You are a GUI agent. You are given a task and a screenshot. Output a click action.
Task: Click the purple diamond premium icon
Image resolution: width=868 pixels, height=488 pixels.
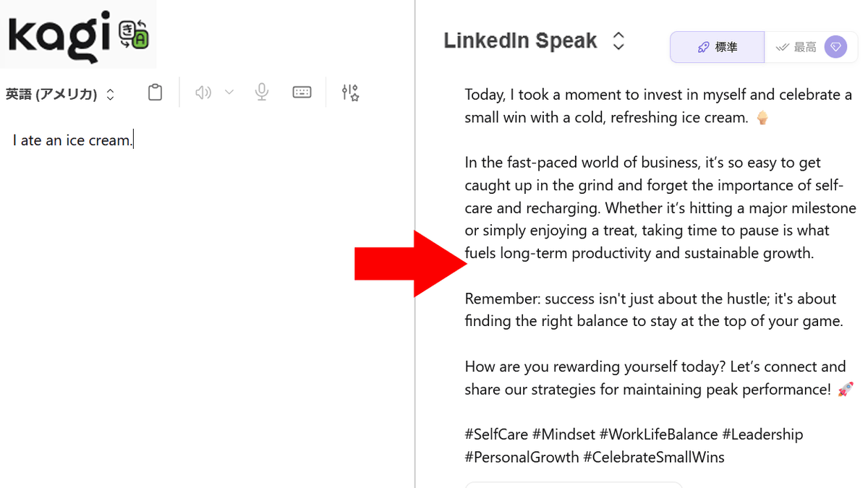pos(835,47)
